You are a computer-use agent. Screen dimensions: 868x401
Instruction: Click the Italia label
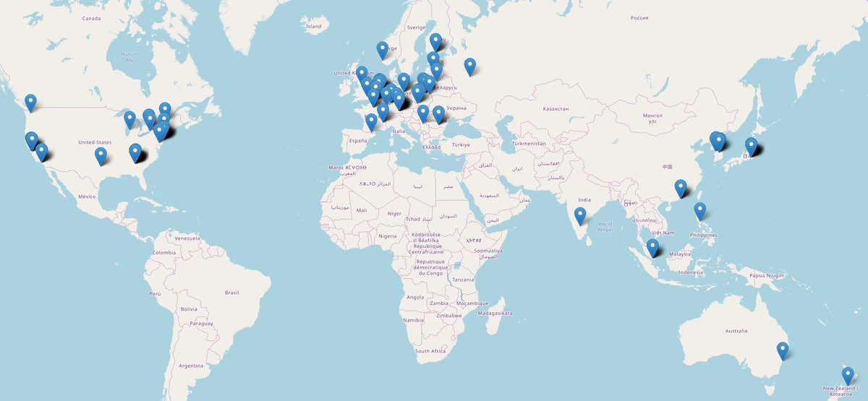[399, 131]
